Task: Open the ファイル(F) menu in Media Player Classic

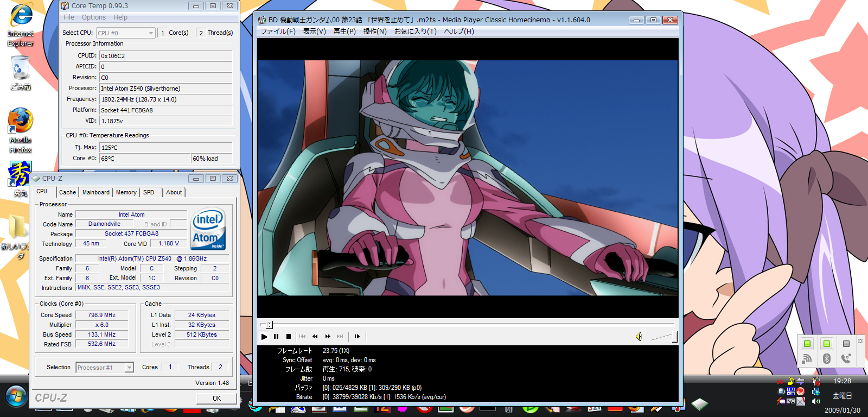Action: (x=278, y=31)
